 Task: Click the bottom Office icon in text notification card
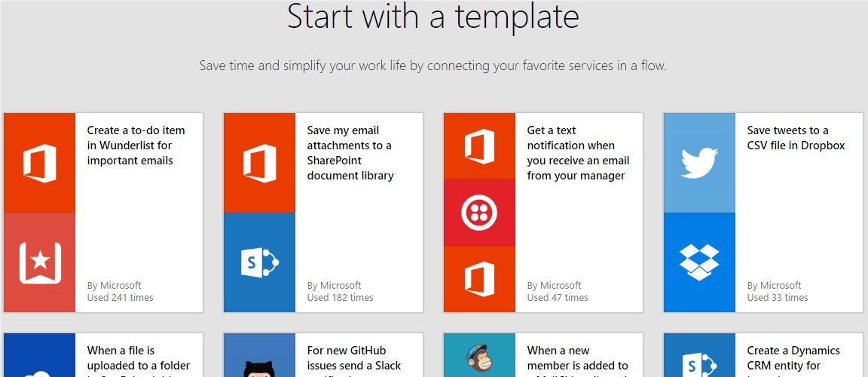(x=479, y=279)
